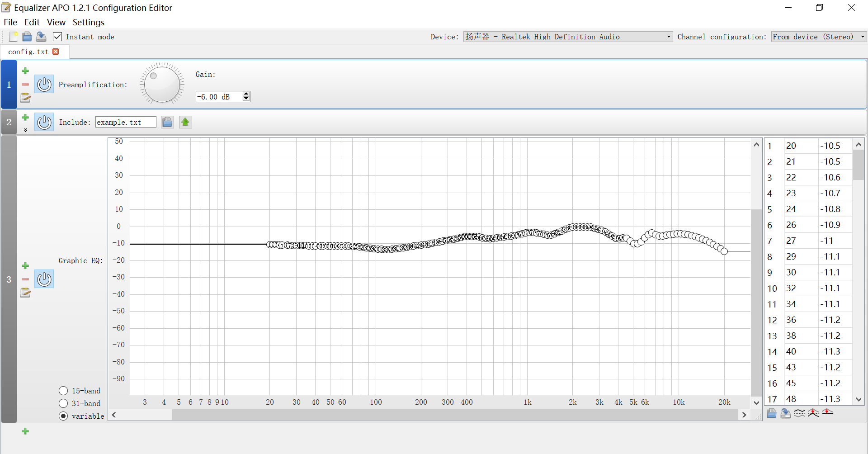Select the variable band radio option
Image resolution: width=868 pixels, height=454 pixels.
pos(63,416)
